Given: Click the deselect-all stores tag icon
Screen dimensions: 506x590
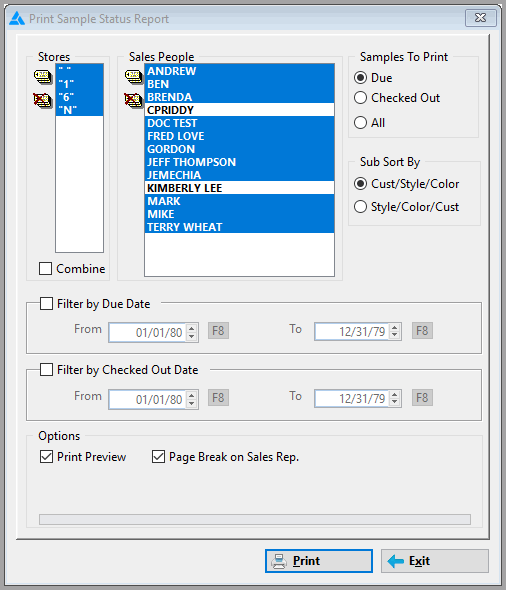Looking at the screenshot, I should pos(43,100).
